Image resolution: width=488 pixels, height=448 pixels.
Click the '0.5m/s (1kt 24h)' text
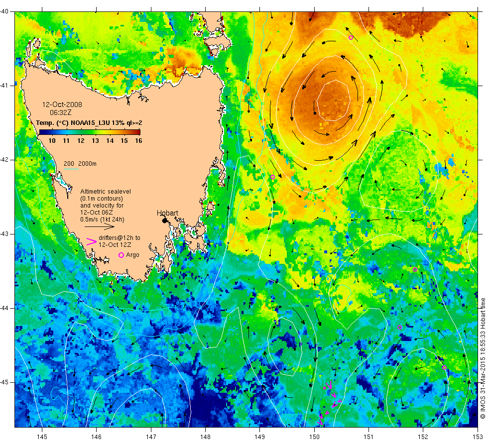[103, 220]
